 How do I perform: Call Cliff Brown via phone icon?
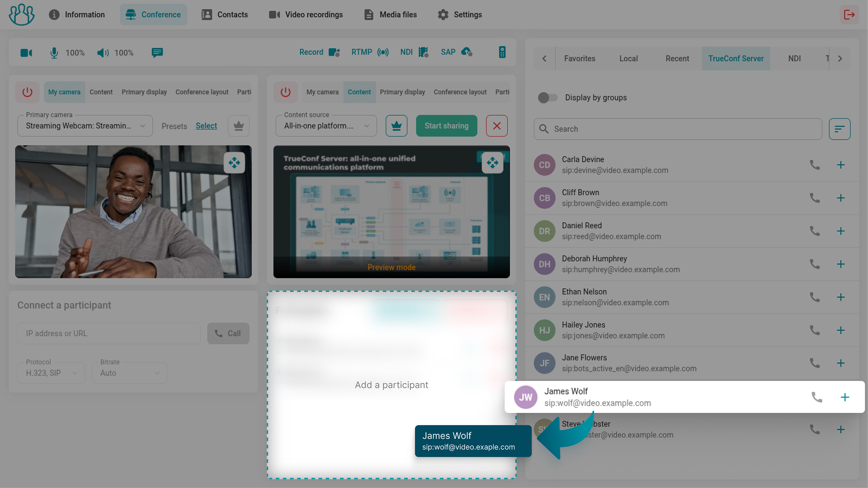click(815, 198)
